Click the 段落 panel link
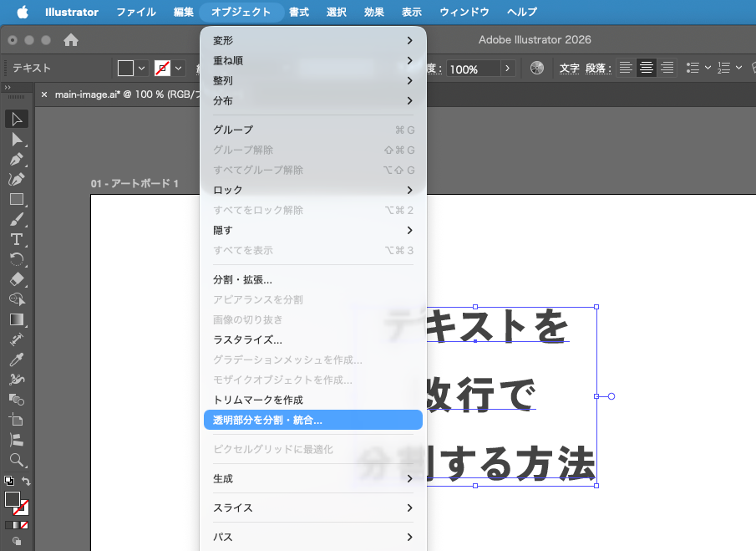This screenshot has width=756, height=551. pos(596,69)
